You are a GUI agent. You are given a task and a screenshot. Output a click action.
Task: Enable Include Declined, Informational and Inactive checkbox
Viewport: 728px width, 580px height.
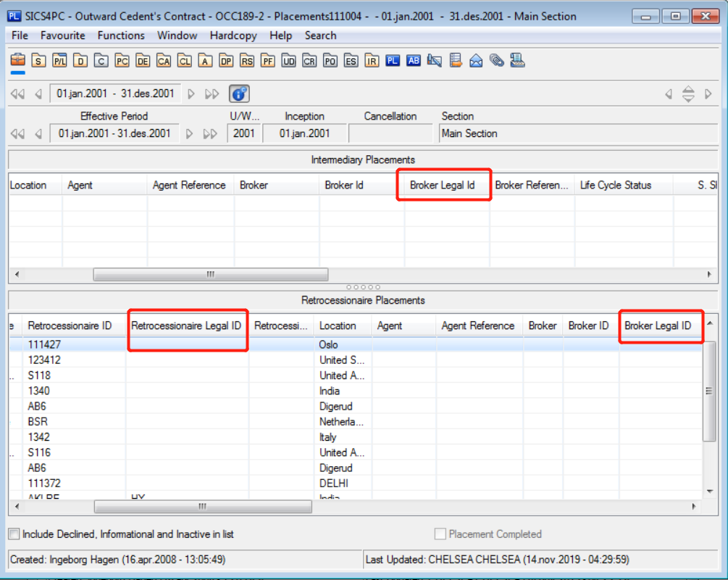[x=14, y=534]
